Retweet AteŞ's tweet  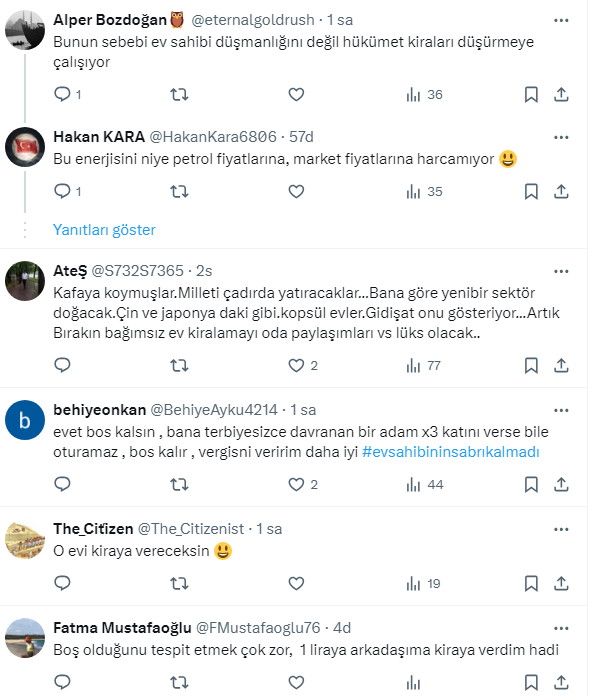pyautogui.click(x=179, y=366)
